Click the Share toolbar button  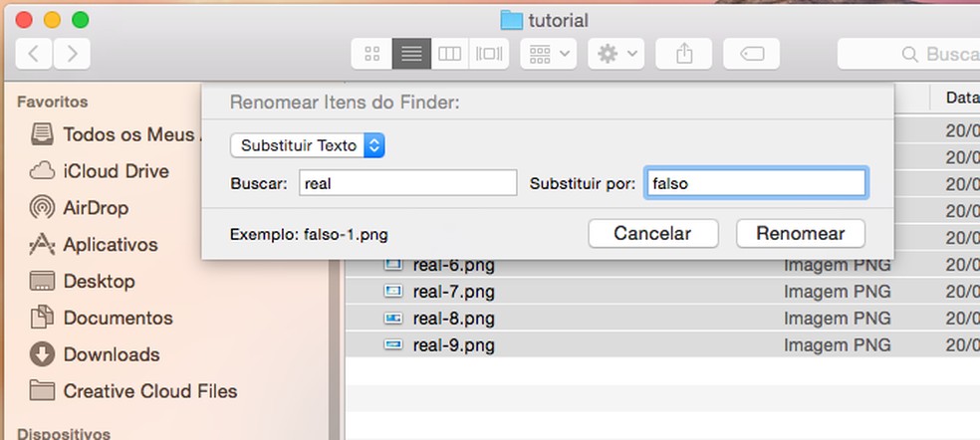684,54
